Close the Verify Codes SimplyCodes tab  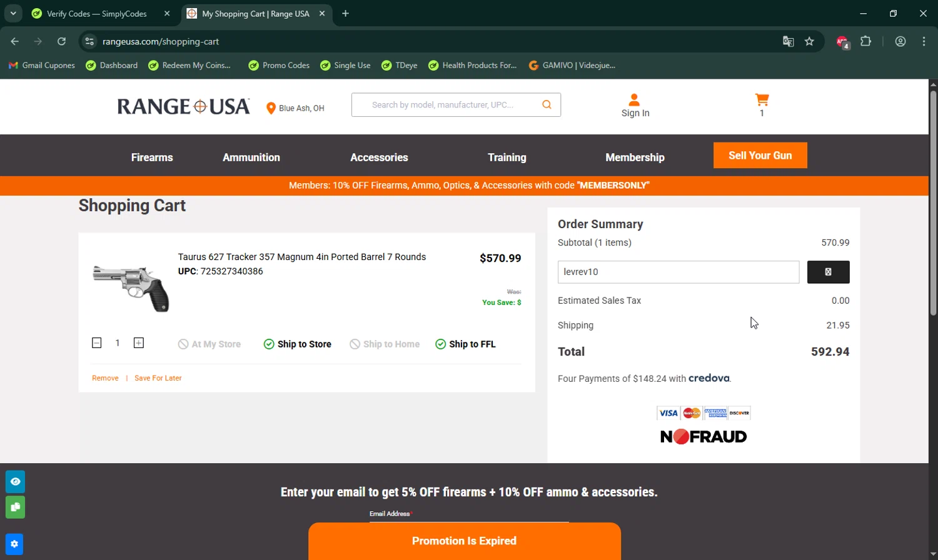pos(167,13)
